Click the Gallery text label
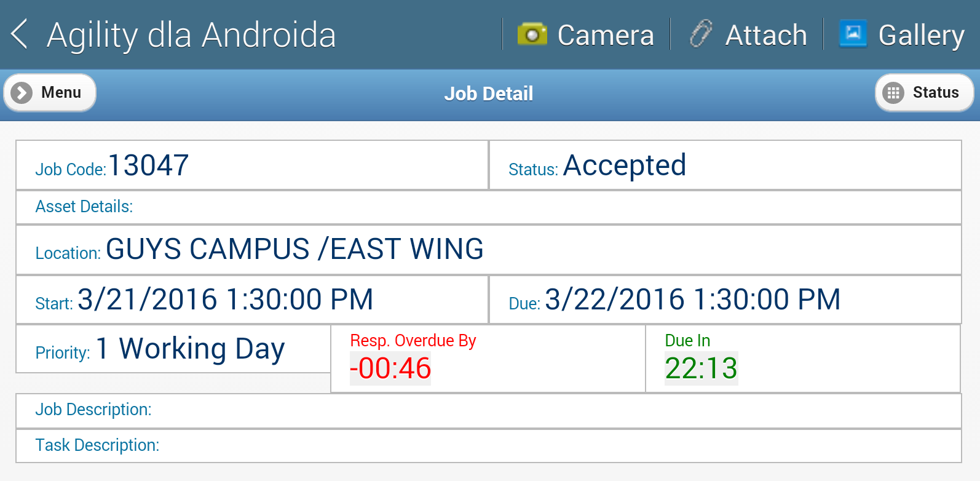Image resolution: width=980 pixels, height=481 pixels. [921, 35]
